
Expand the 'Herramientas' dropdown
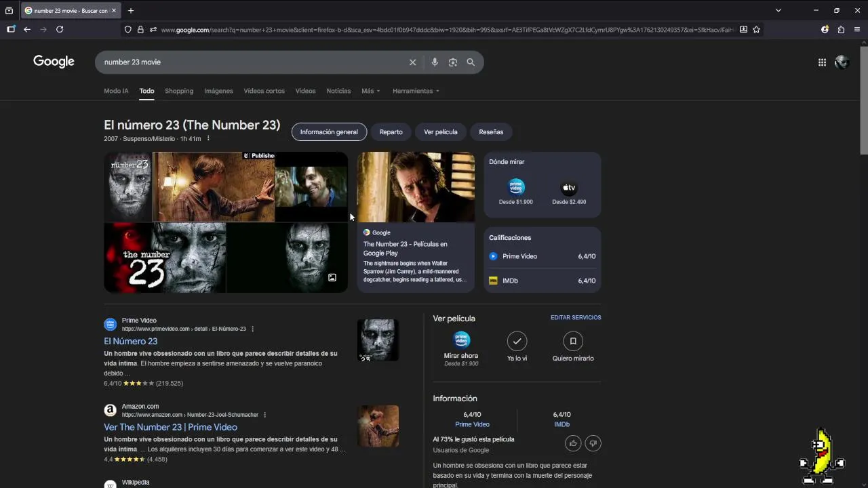[416, 91]
